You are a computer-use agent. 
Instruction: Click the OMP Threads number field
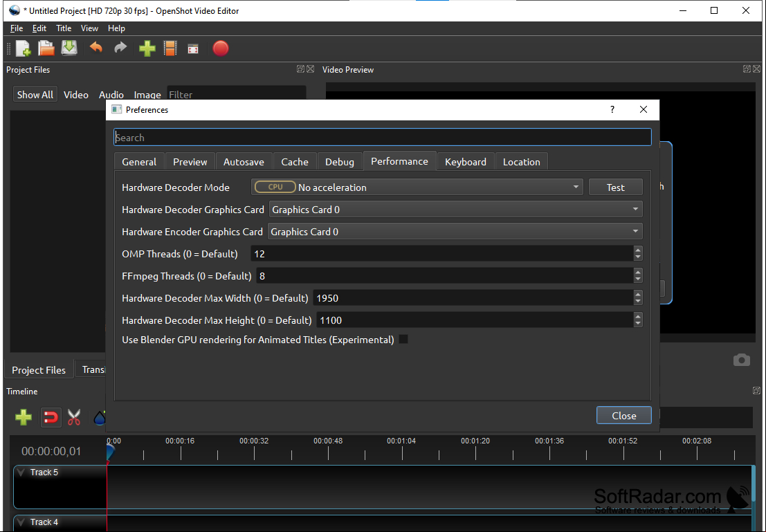441,253
